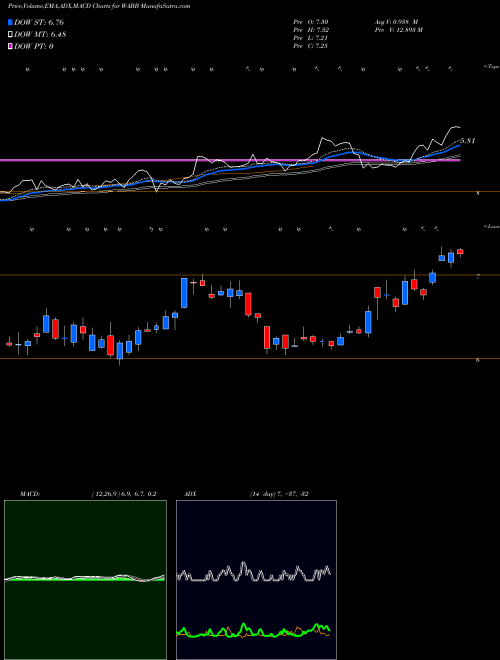Click the price axis label 6

(x=479, y=360)
